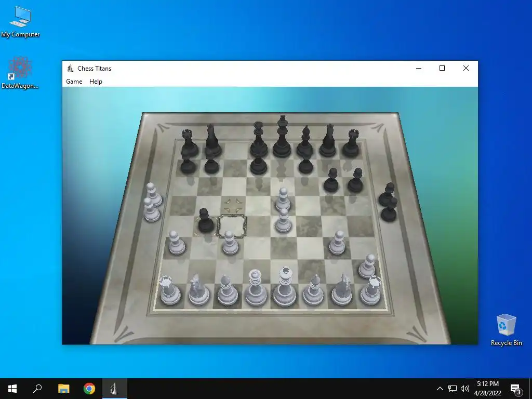The height and width of the screenshot is (399, 532).
Task: Click the black queen
Action: tap(259, 140)
